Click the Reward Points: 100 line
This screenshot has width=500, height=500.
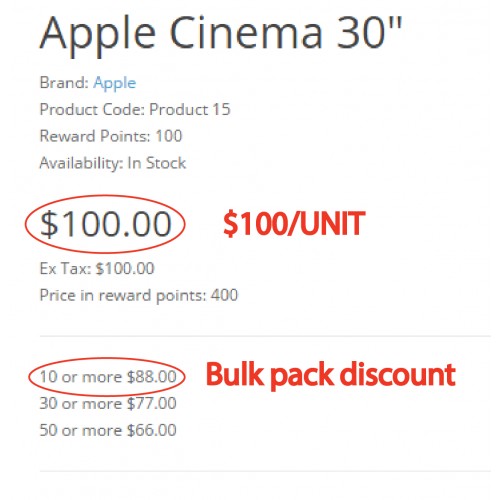(x=111, y=136)
